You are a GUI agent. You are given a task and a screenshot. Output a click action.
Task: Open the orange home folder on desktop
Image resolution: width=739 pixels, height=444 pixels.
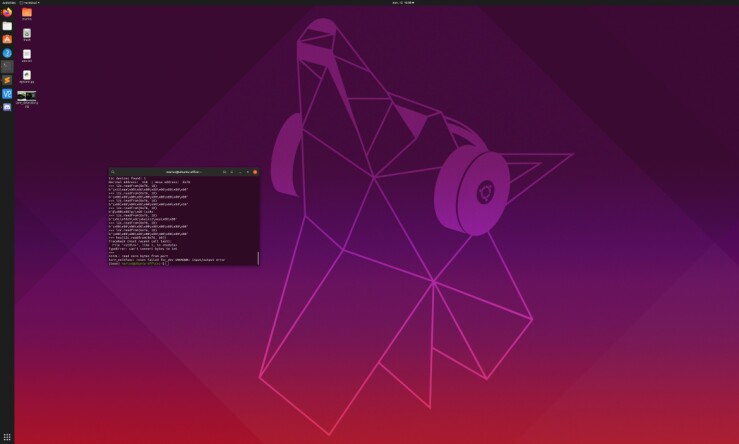[x=27, y=13]
